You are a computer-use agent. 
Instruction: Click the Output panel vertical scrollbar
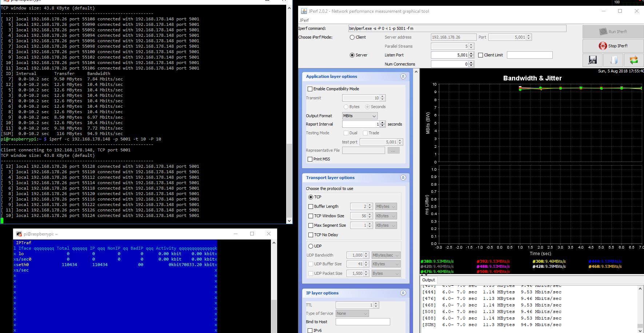click(640, 309)
